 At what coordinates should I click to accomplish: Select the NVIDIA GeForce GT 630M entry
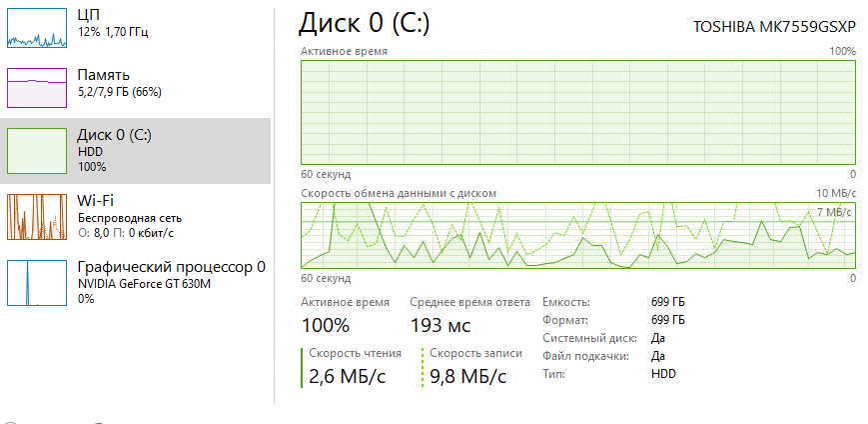(144, 284)
